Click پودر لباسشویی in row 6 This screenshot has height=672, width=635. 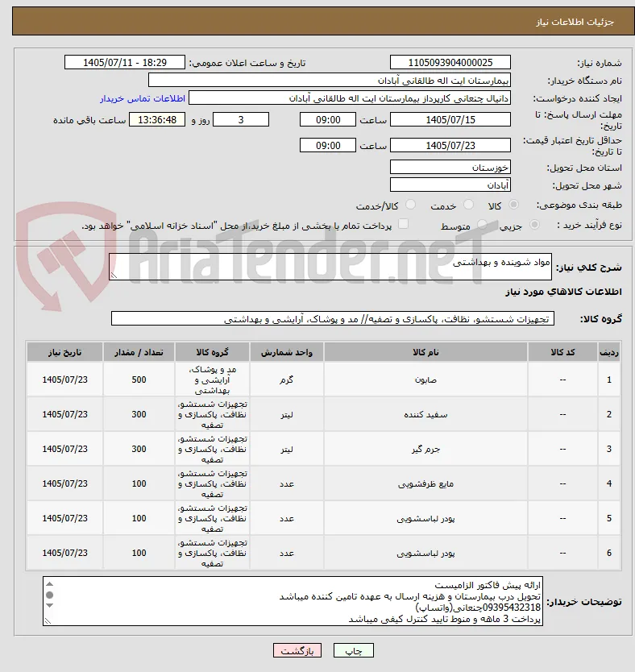pos(425,554)
